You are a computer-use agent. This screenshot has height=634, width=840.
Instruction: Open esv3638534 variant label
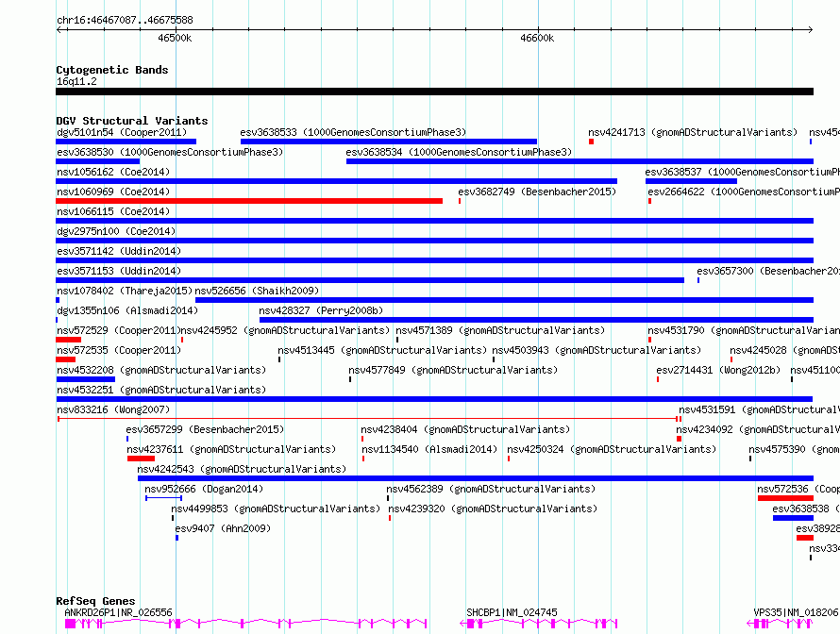(459, 152)
